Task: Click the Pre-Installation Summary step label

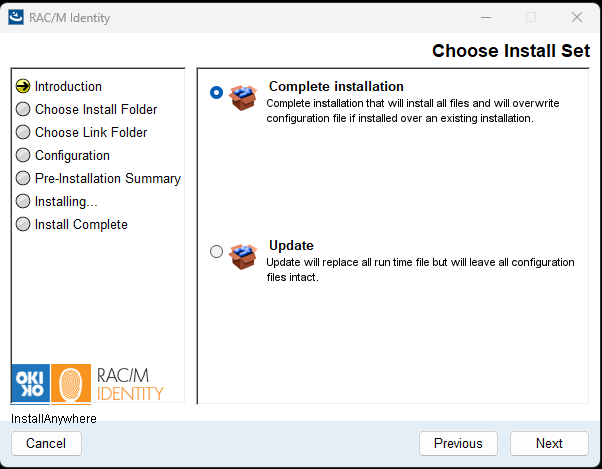Action: [x=108, y=179]
